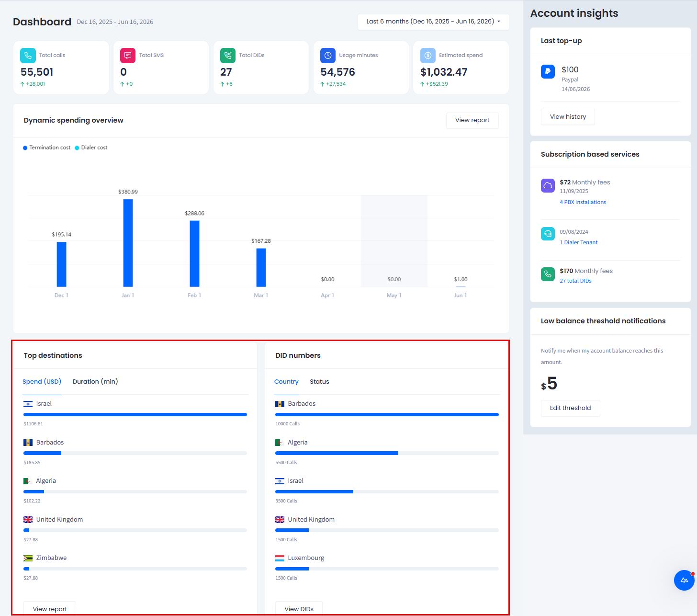Click the Usage minutes clock icon
Screen dimensions: 697x616
pyautogui.click(x=328, y=56)
